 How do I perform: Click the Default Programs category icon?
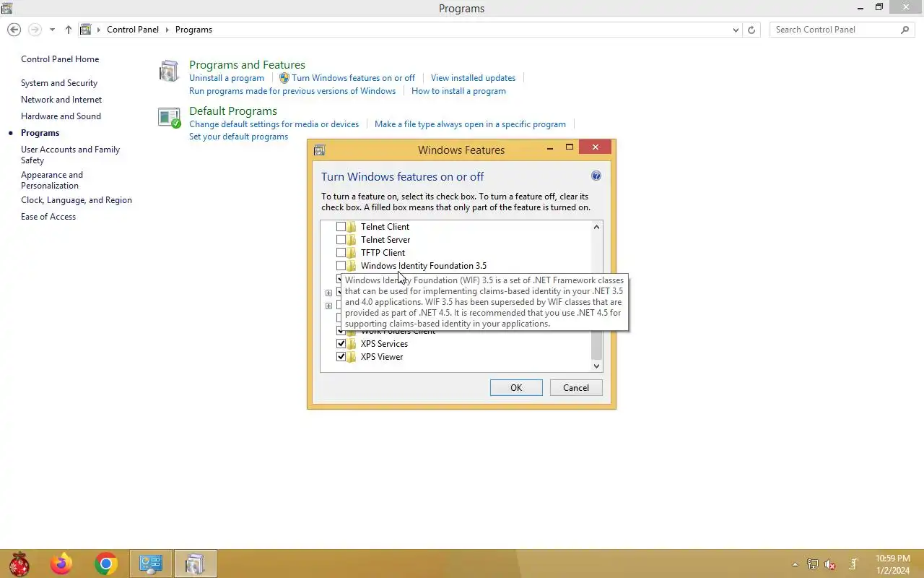(169, 118)
